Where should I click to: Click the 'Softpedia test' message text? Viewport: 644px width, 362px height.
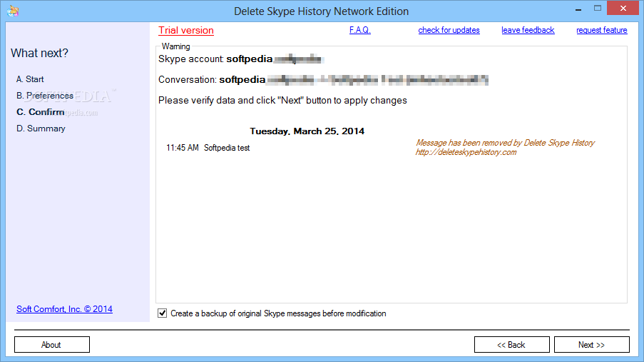[x=227, y=148]
